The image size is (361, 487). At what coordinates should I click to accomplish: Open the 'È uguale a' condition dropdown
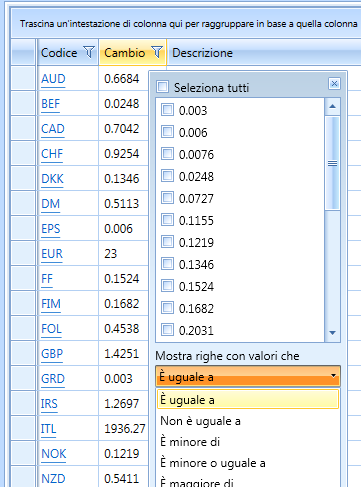click(248, 376)
